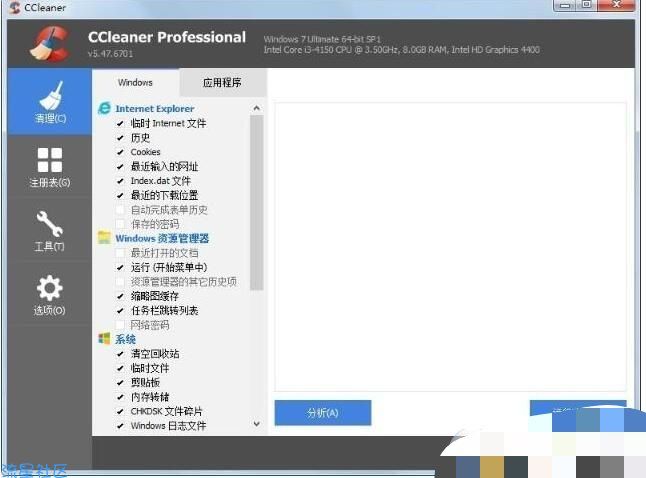The height and width of the screenshot is (478, 646).
Task: Uncheck 缩略图缓存
Action: point(120,296)
